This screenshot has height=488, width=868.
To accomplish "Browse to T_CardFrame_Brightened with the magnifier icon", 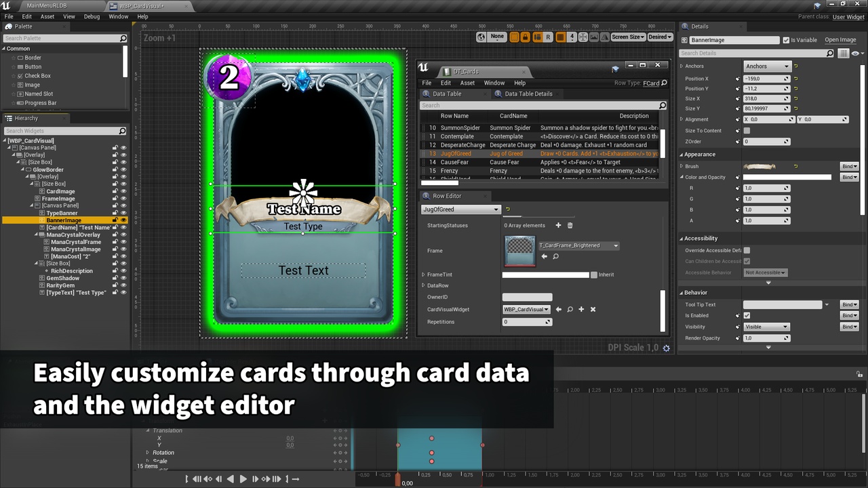I will [555, 256].
